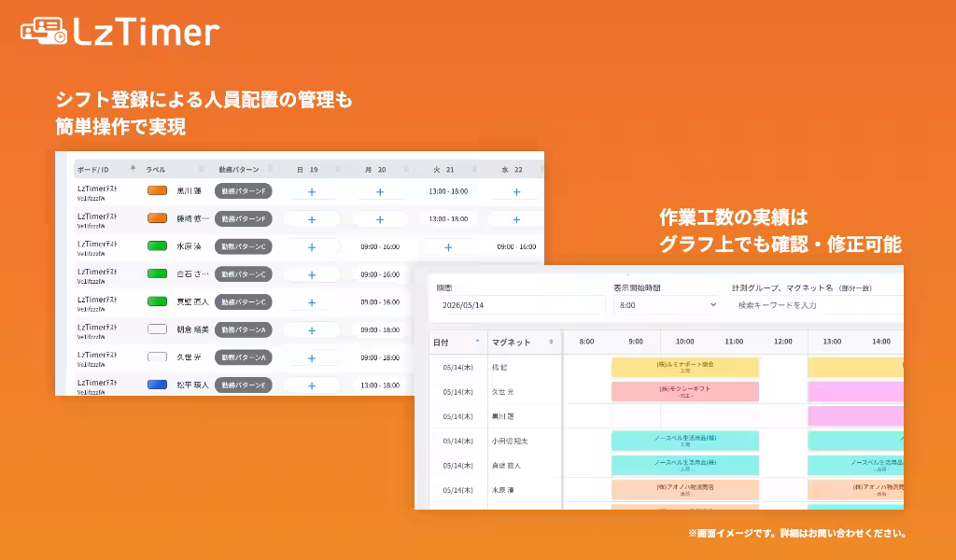Click the 水 22 column header
956x560 pixels.
pyautogui.click(x=513, y=170)
